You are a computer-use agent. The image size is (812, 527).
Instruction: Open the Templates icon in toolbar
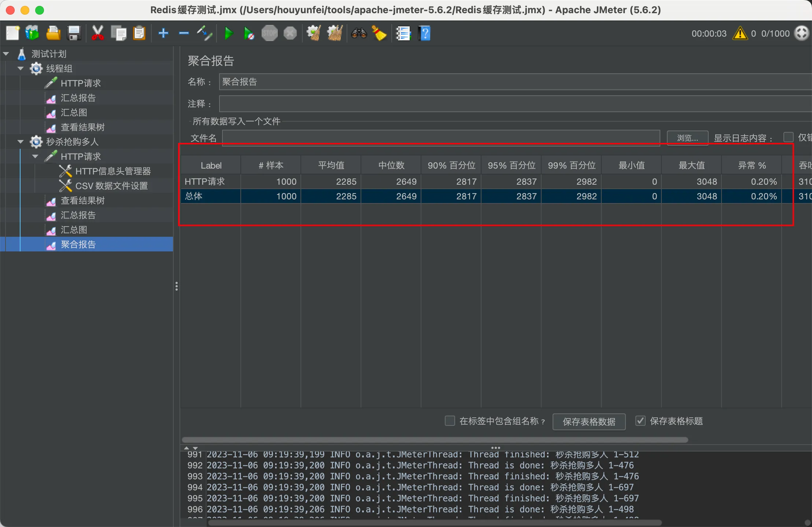[32, 33]
